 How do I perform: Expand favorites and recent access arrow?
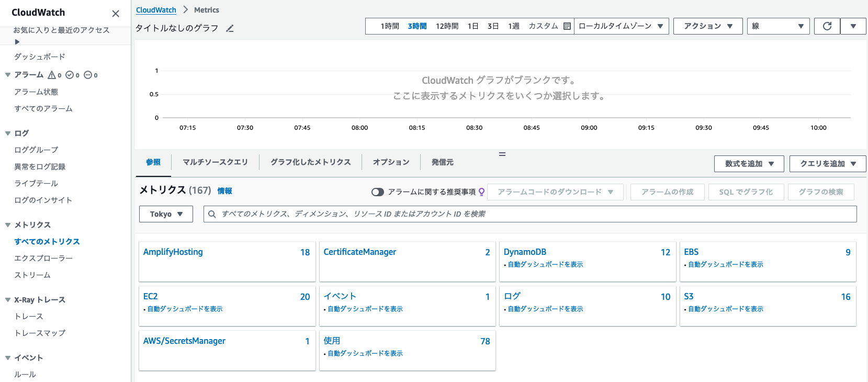[x=17, y=42]
